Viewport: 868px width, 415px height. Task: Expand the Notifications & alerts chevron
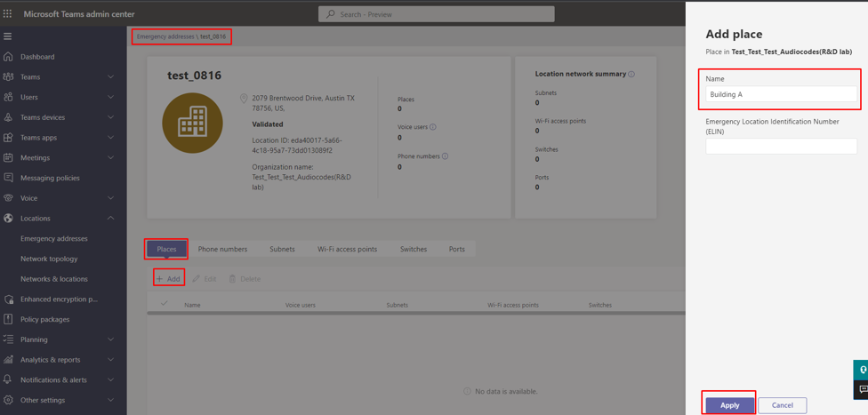(x=110, y=379)
